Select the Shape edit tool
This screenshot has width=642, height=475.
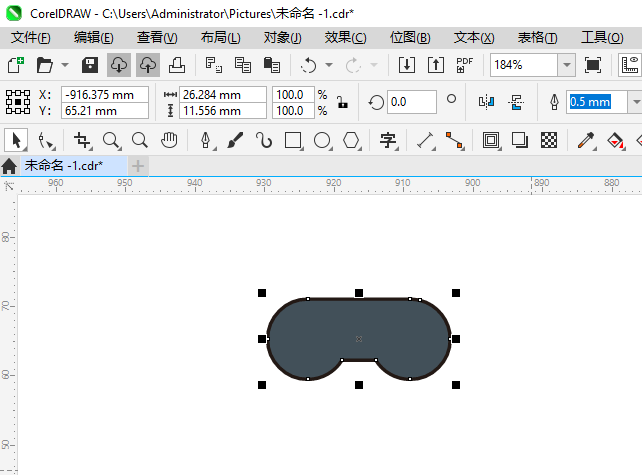pos(46,140)
